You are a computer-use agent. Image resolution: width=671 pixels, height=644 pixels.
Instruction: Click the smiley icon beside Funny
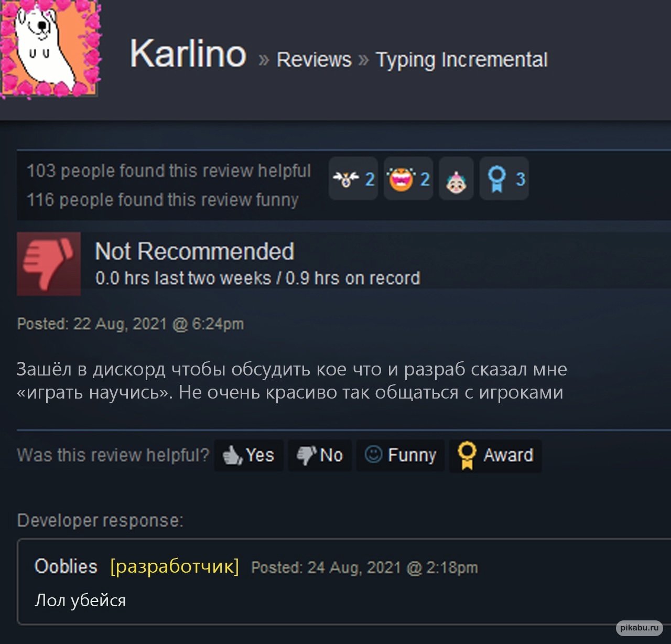coord(373,454)
